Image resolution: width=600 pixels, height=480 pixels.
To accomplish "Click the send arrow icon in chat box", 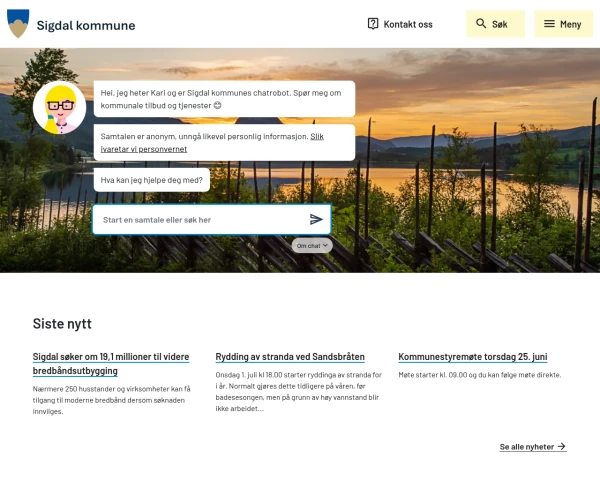I will 316,219.
